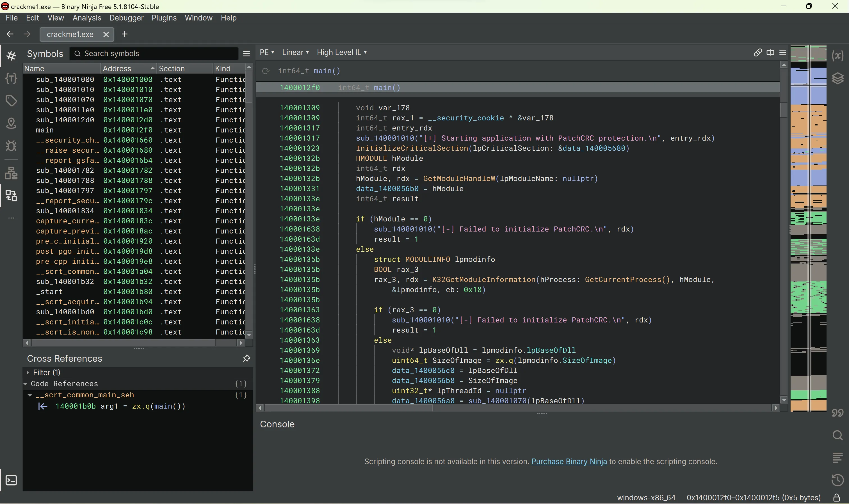849x504 pixels.
Task: Open the Linear view dropdown
Action: tap(295, 52)
